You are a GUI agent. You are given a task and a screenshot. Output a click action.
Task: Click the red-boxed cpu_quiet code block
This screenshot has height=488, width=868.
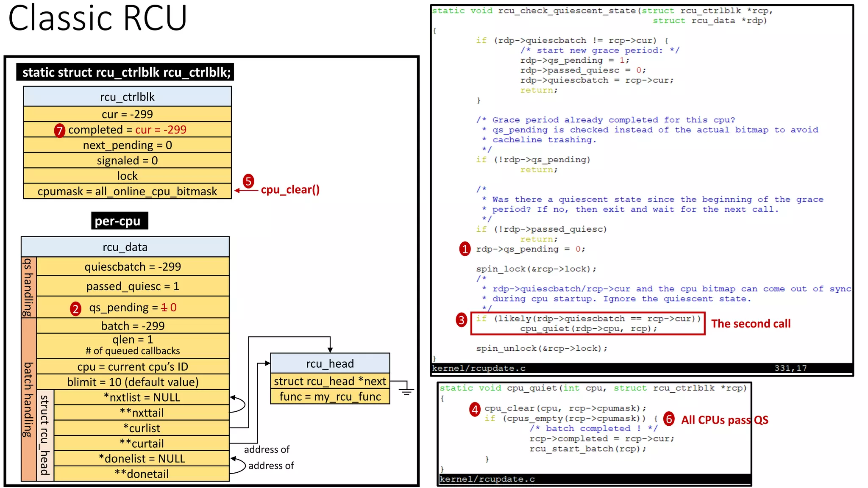(x=587, y=324)
